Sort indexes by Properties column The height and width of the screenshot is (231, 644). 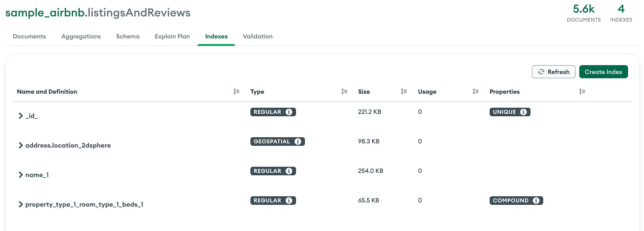[x=583, y=91]
